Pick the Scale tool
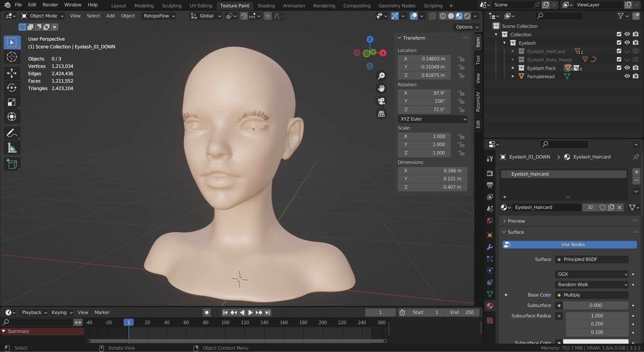The width and height of the screenshot is (644, 352). click(12, 102)
